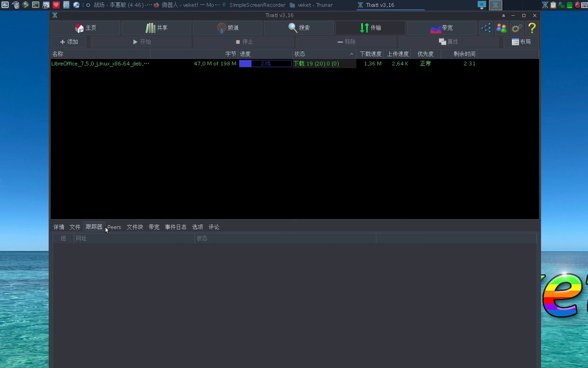Click the 2:31 remaining time value

pos(469,64)
